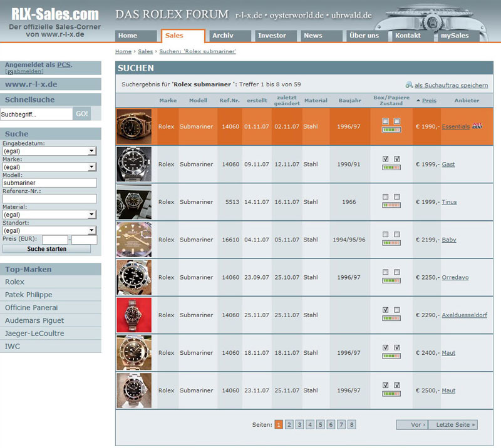Open the Material dropdown
501x448 pixels.
(x=49, y=215)
